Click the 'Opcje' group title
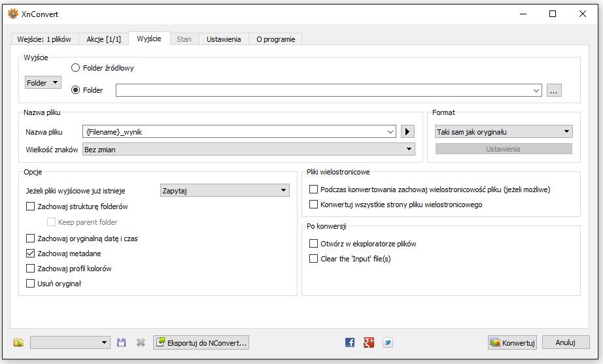Screen dimensions: 603x364 click(33, 172)
